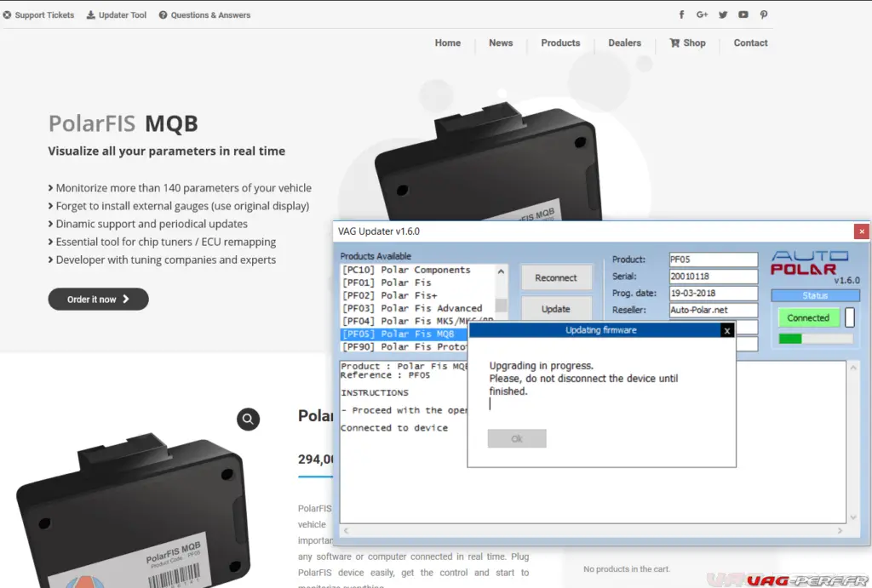Click log area scroll down arrow
Viewport: 872px width, 588px height.
pos(853,517)
